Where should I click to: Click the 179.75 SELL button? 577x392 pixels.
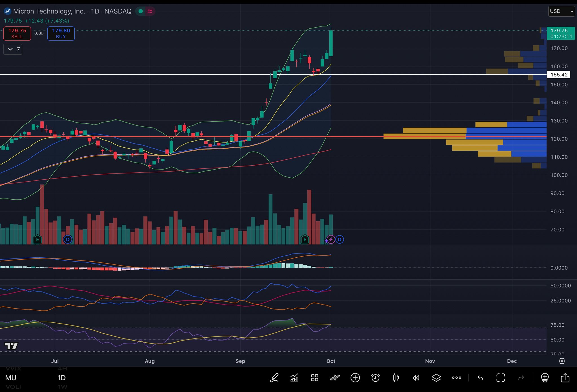tap(17, 34)
